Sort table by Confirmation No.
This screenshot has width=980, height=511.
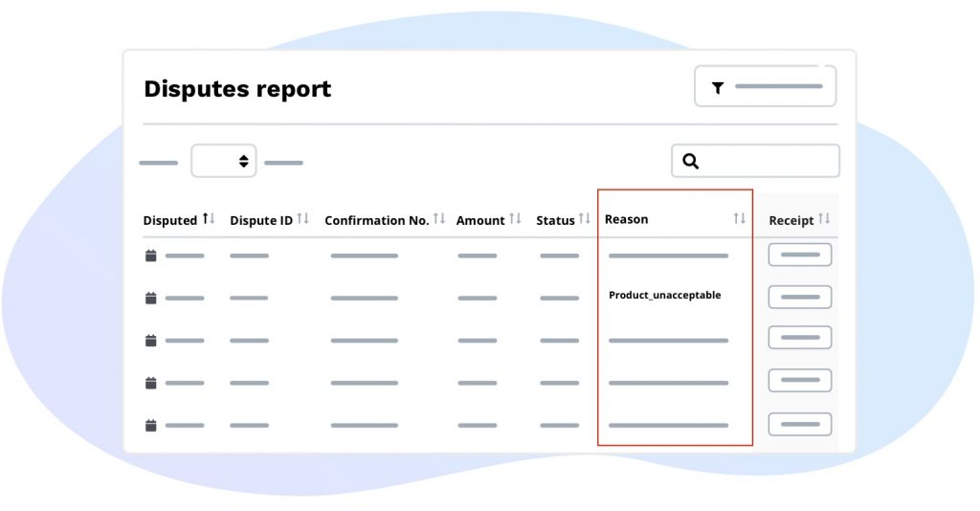click(439, 219)
